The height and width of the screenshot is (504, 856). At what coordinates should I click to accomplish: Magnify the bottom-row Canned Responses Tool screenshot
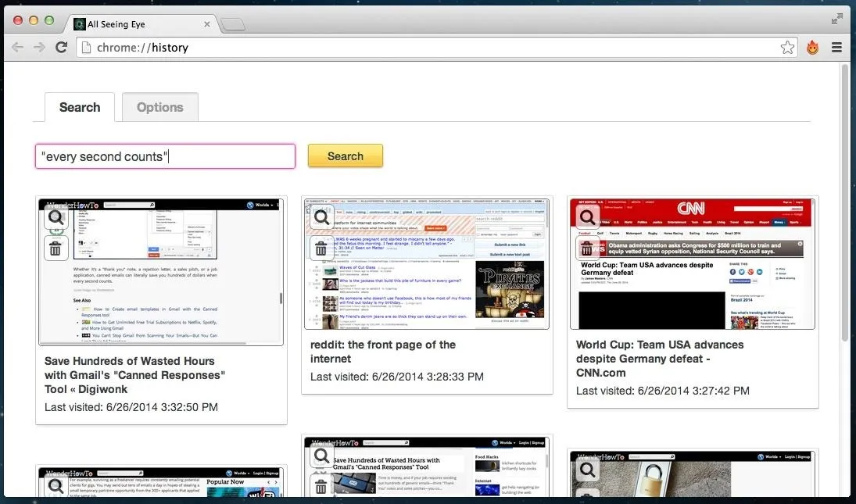321,456
